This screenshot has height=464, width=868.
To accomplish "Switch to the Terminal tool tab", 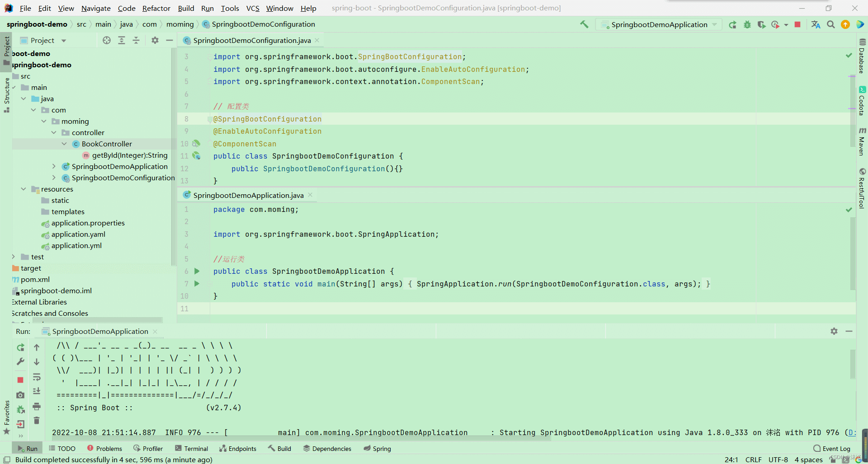I will pyautogui.click(x=191, y=449).
